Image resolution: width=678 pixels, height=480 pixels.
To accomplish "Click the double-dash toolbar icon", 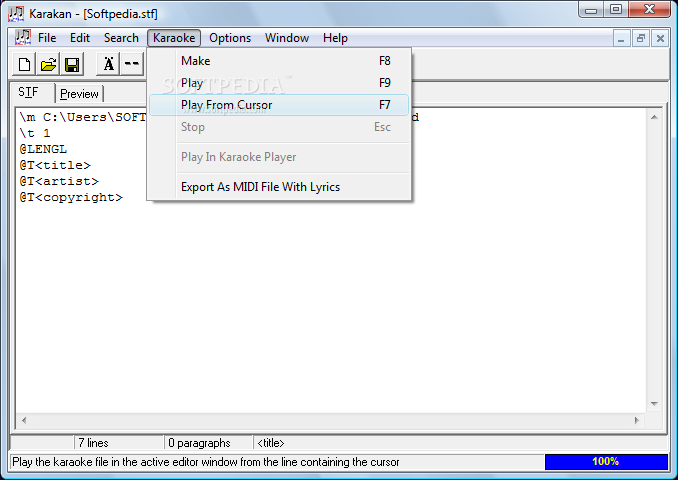I will coord(131,64).
